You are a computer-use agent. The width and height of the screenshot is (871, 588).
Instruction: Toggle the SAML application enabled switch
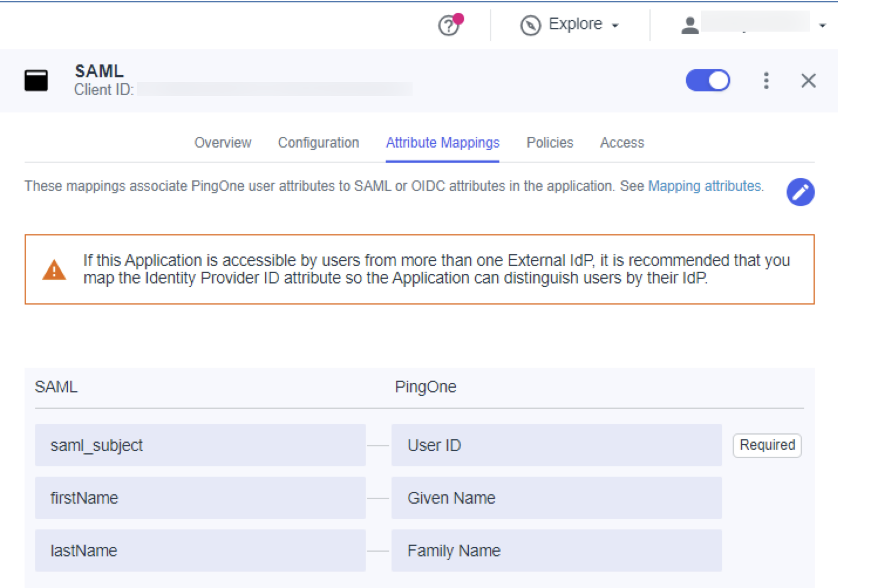707,81
